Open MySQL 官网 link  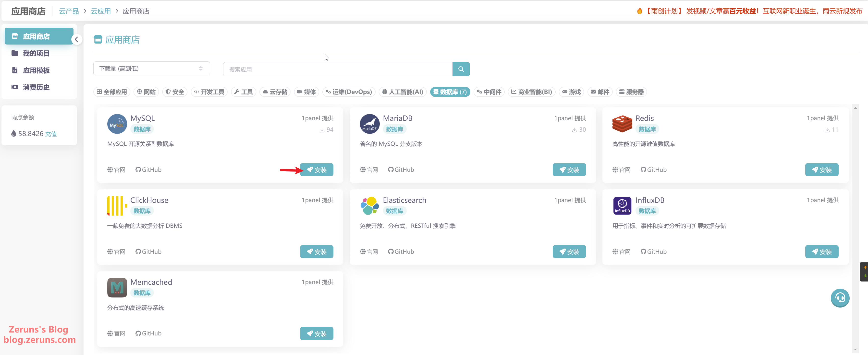point(116,170)
